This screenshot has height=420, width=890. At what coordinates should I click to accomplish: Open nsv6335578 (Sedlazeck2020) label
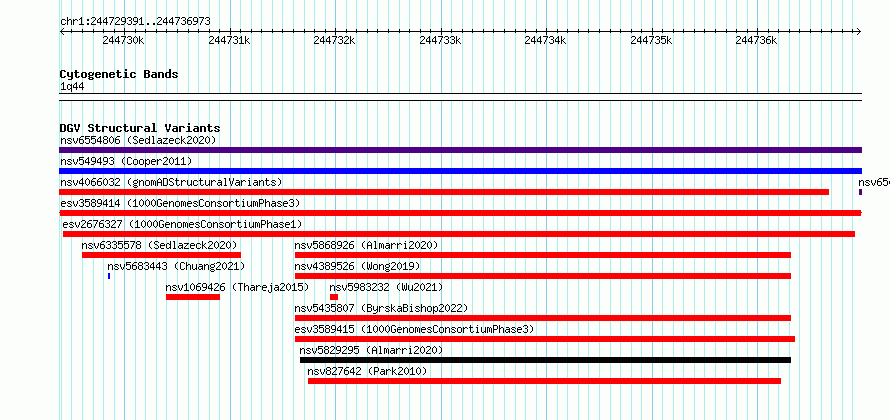[x=159, y=245]
